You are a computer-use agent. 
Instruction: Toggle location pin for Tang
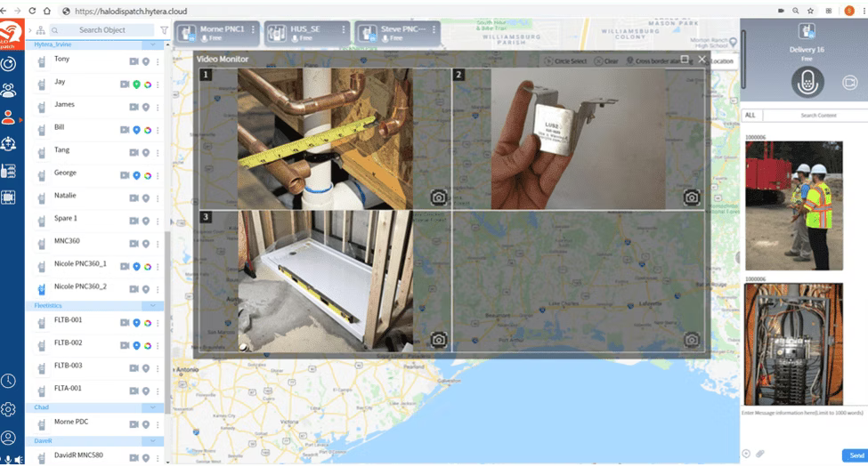point(146,153)
